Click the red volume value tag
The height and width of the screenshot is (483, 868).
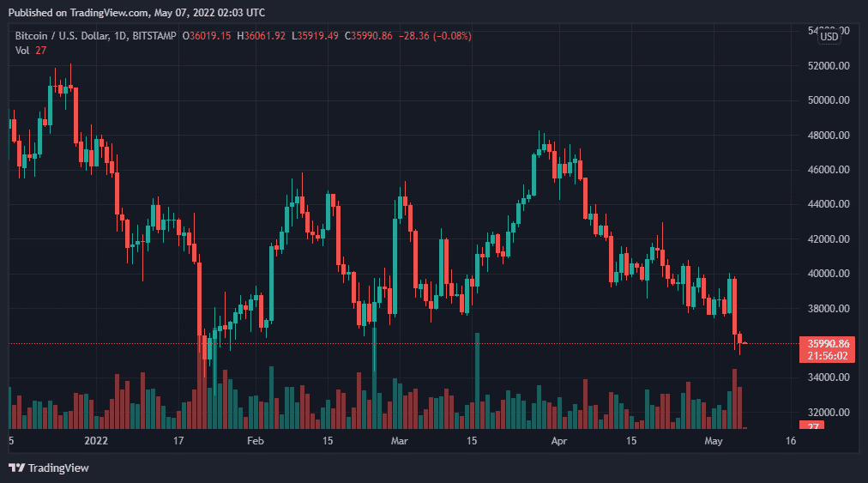(x=812, y=426)
